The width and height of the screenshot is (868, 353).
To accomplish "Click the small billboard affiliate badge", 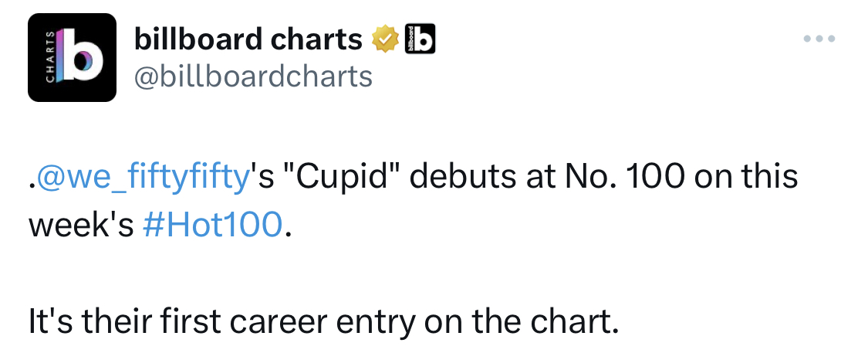I will point(420,39).
